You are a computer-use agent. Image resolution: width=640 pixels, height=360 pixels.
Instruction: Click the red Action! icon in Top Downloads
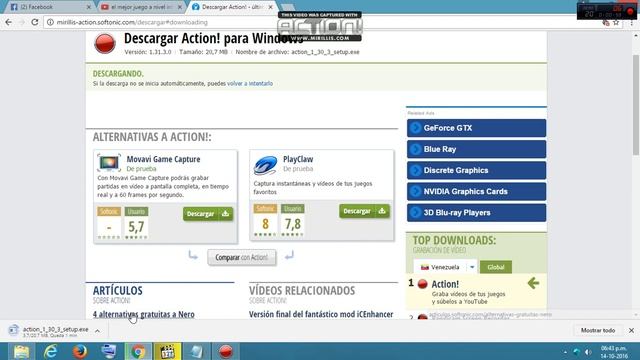pos(422,284)
